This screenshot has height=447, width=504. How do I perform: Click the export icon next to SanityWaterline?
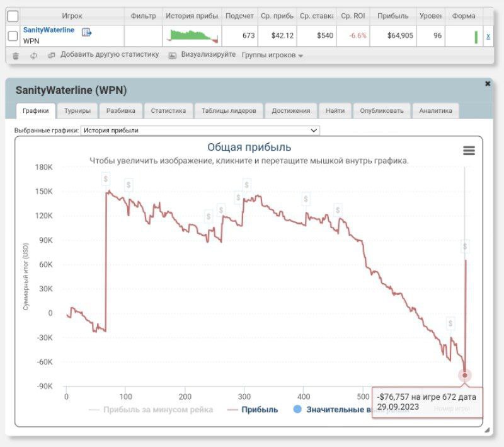(86, 32)
